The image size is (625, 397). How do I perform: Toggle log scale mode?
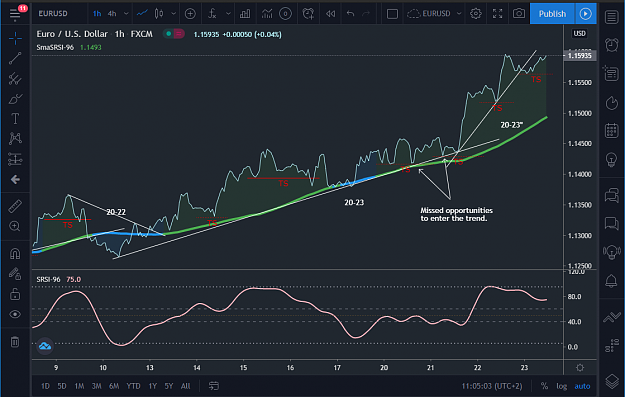[x=562, y=386]
